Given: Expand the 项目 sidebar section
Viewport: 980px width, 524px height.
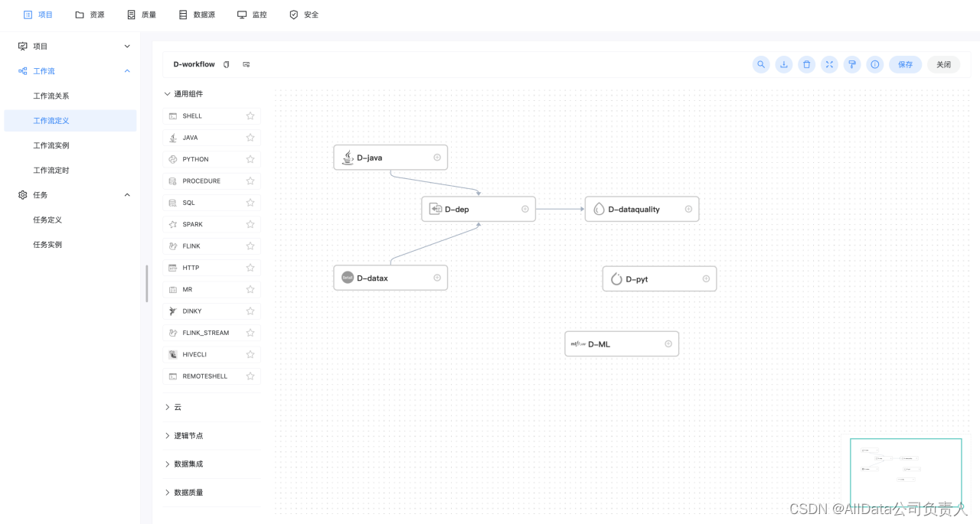Looking at the screenshot, I should (127, 46).
